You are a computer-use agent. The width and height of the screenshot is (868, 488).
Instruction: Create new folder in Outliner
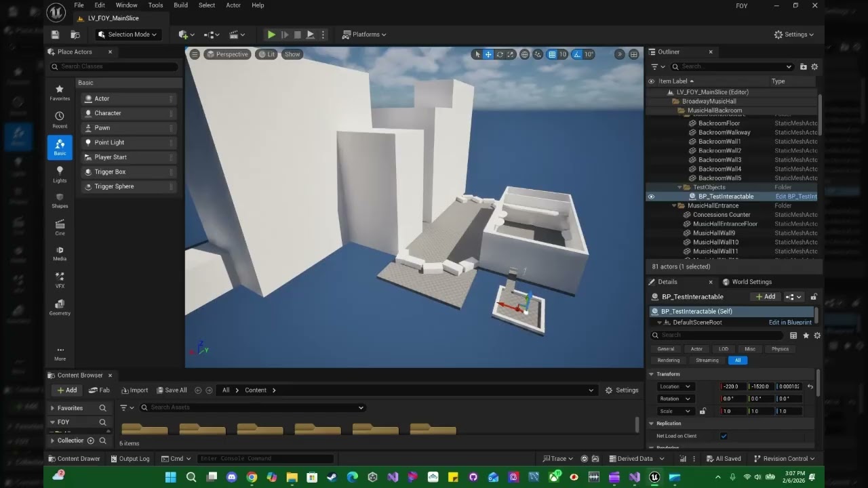coord(804,66)
